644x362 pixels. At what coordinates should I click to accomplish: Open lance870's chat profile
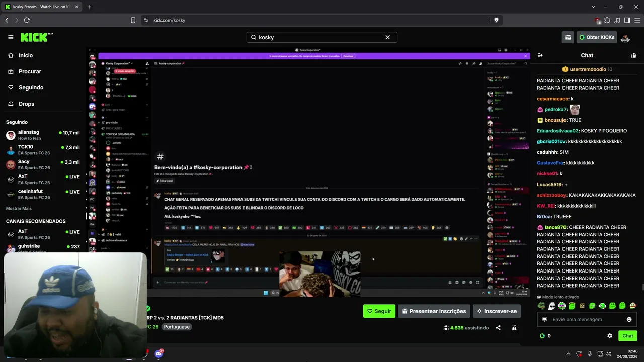pyautogui.click(x=556, y=227)
